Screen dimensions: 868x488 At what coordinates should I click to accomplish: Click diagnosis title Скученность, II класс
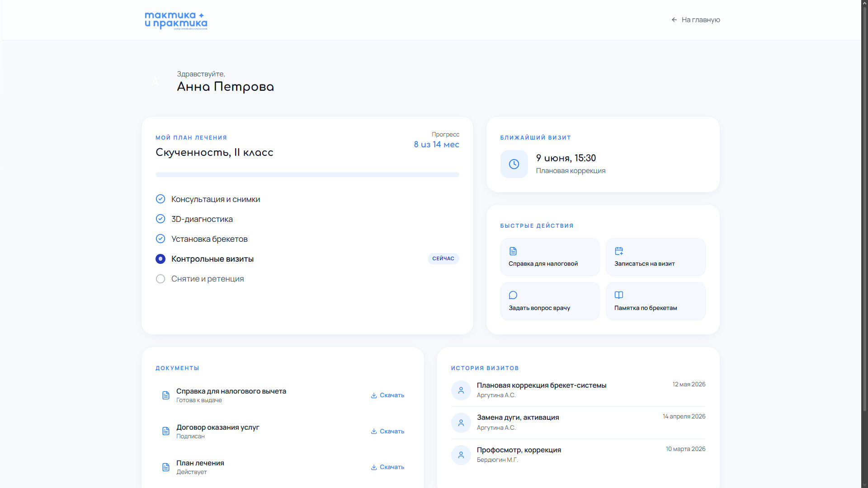(x=214, y=153)
